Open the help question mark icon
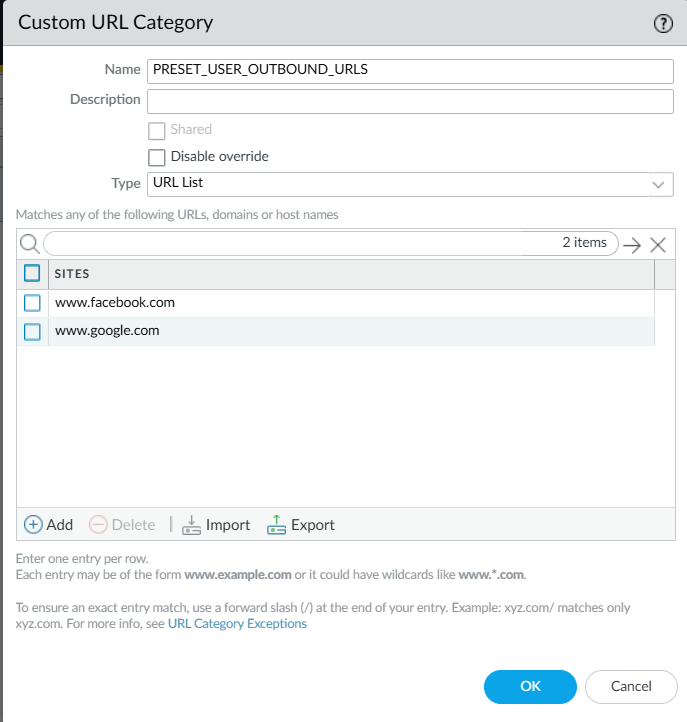Image resolution: width=687 pixels, height=722 pixels. point(663,24)
